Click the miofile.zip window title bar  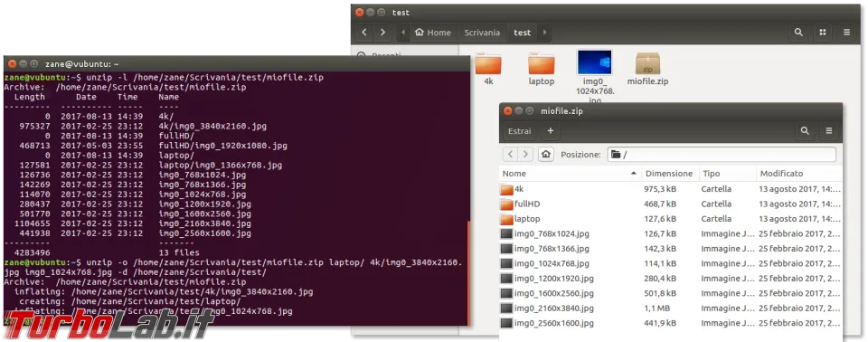pos(670,111)
